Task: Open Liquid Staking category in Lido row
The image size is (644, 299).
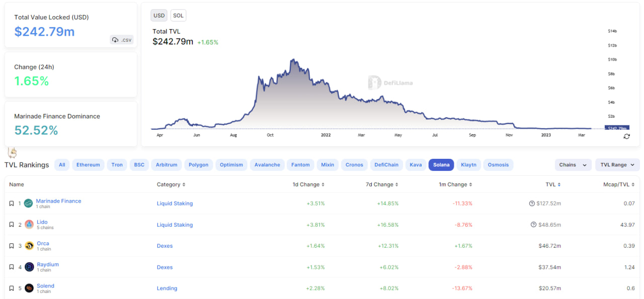Action: click(175, 225)
